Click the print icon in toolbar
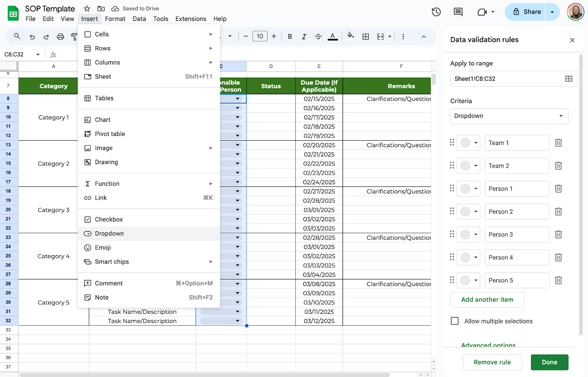The width and height of the screenshot is (588, 377). tap(60, 36)
